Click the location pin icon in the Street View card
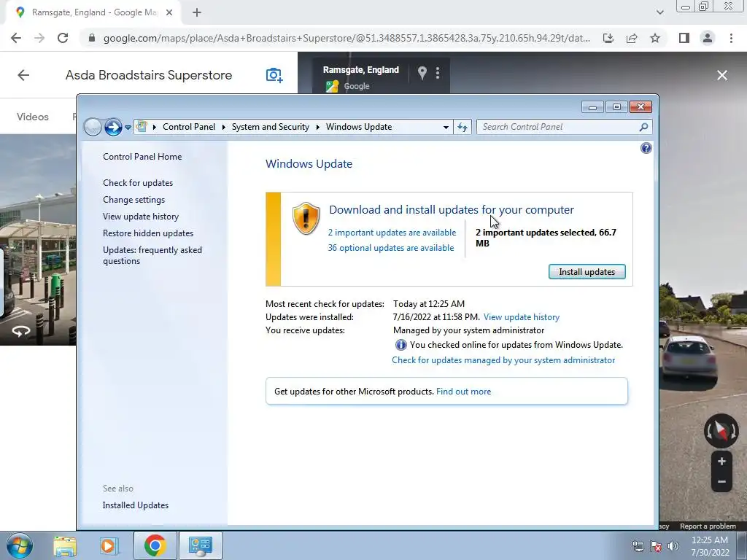 (422, 73)
